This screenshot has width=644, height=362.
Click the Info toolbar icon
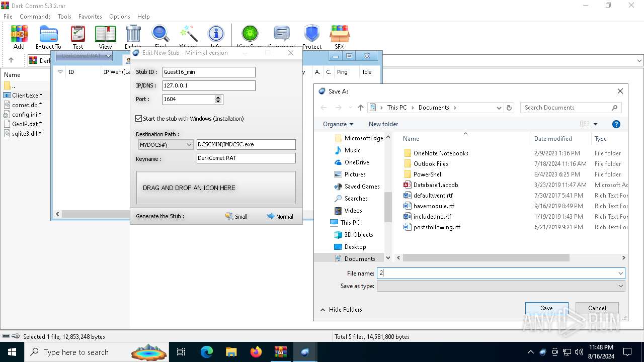click(x=216, y=37)
